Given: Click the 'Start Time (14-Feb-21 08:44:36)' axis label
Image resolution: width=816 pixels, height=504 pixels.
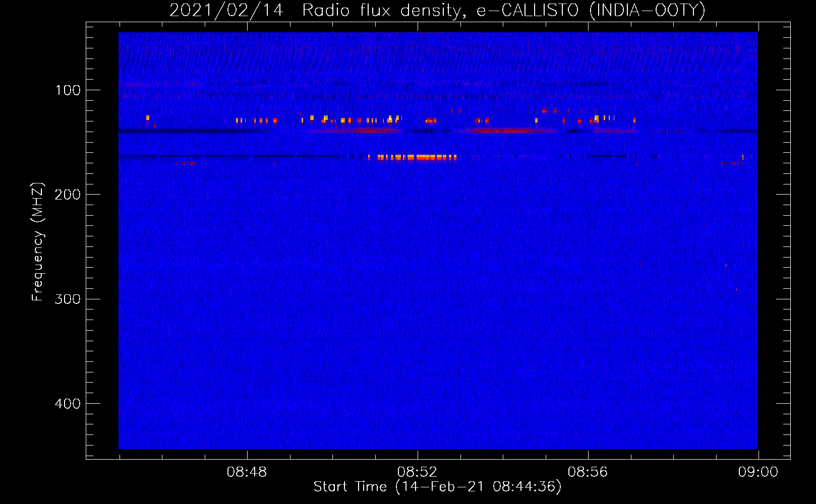Looking at the screenshot, I should point(437,487).
